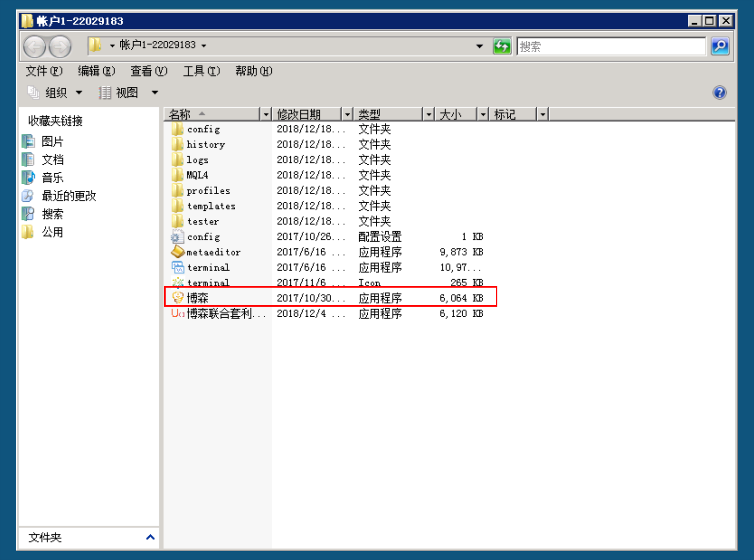Click the 视图 toolbar button
The image size is (754, 560).
coord(119,93)
